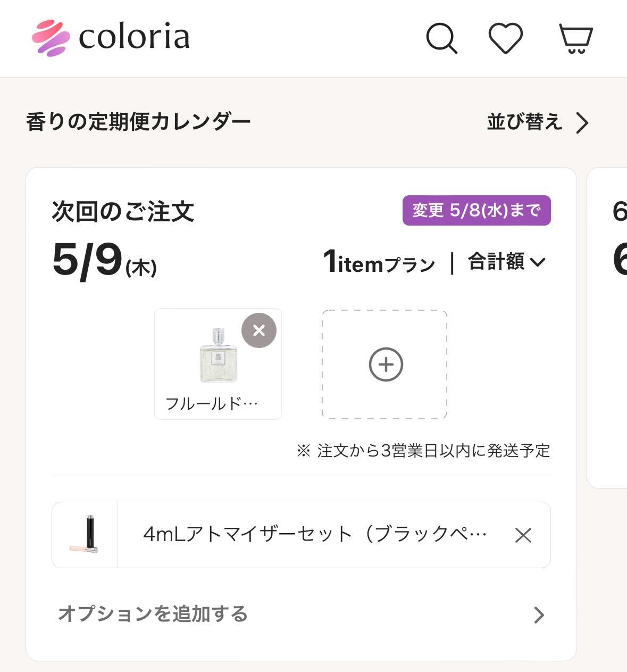Remove the perfume with the gray × badge
This screenshot has width=627, height=672.
point(259,330)
